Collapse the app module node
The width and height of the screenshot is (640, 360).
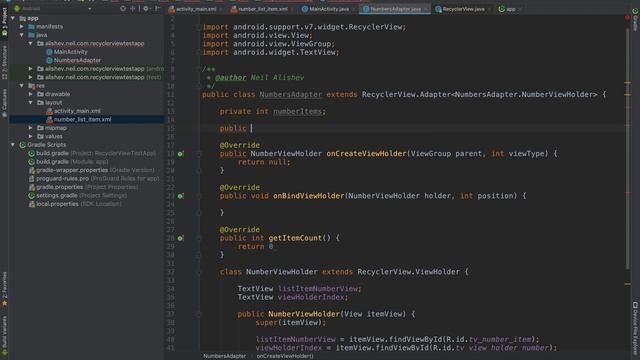click(x=13, y=18)
